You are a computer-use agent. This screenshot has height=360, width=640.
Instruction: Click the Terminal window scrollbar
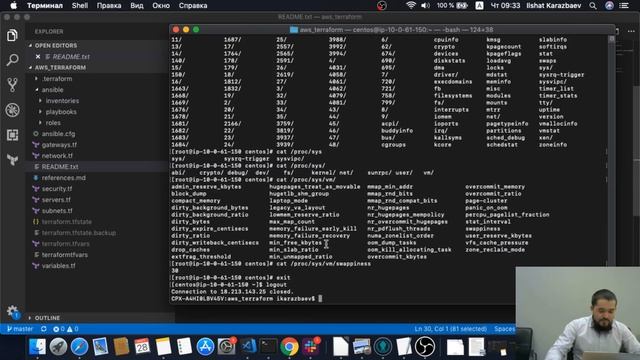(x=611, y=150)
